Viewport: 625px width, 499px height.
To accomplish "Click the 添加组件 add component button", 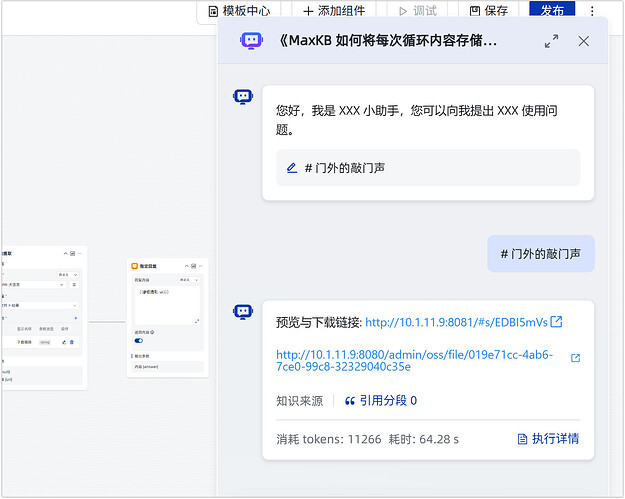I will (x=334, y=11).
